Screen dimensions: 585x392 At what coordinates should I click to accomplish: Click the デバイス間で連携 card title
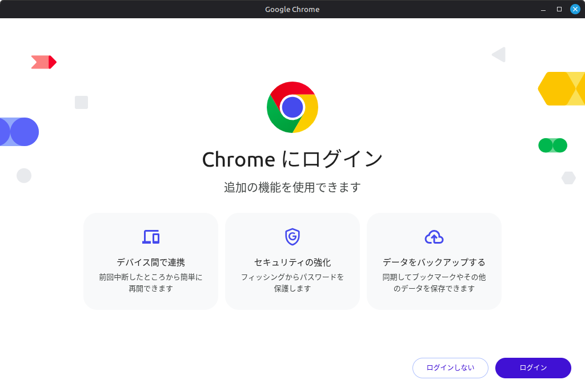[151, 262]
